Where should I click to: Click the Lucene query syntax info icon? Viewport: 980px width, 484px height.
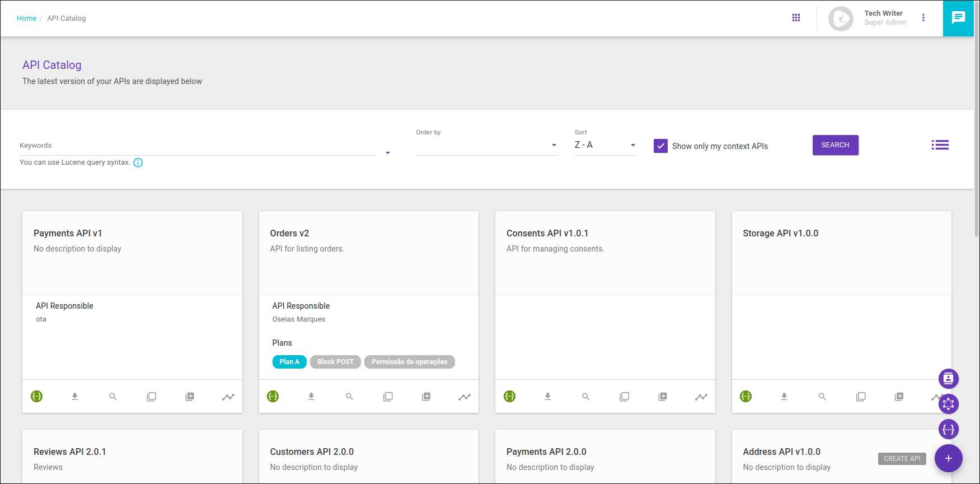coord(138,162)
